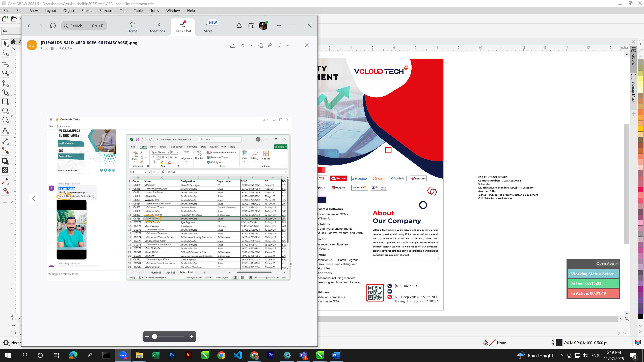Select the Interactive Fill tool
Viewport: 644px width, 362px height.
5,190
